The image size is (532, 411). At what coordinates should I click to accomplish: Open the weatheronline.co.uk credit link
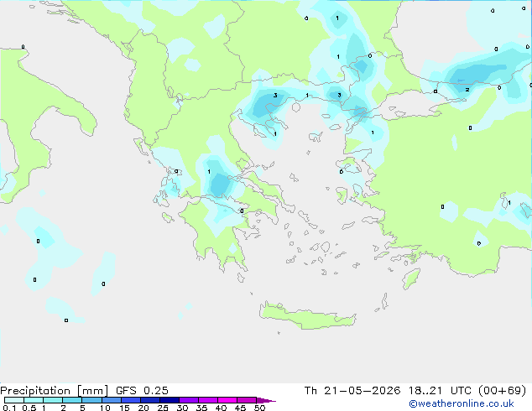462,403
